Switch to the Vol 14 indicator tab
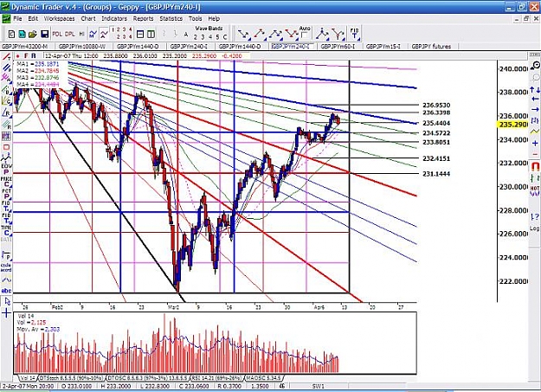Screen dimensions: 541x392 coord(28,378)
